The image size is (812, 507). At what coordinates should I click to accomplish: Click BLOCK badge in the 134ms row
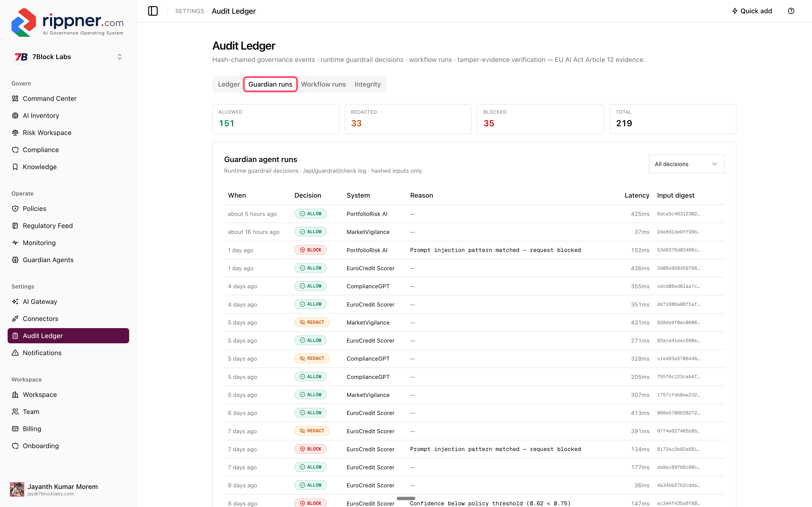pos(310,449)
